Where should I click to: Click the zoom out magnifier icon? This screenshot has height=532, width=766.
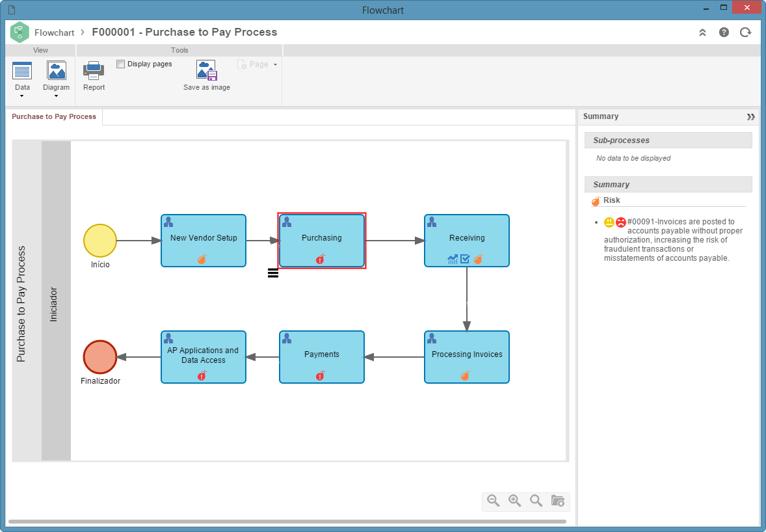tap(494, 501)
